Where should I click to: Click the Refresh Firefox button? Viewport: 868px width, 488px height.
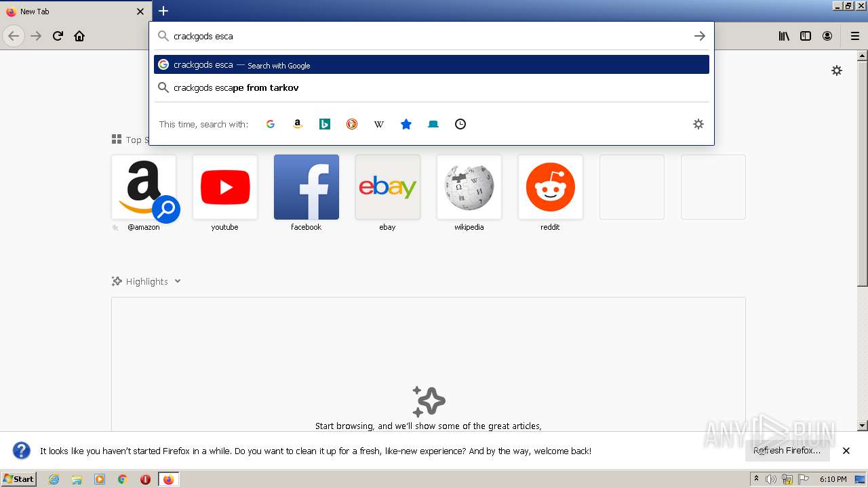click(787, 451)
